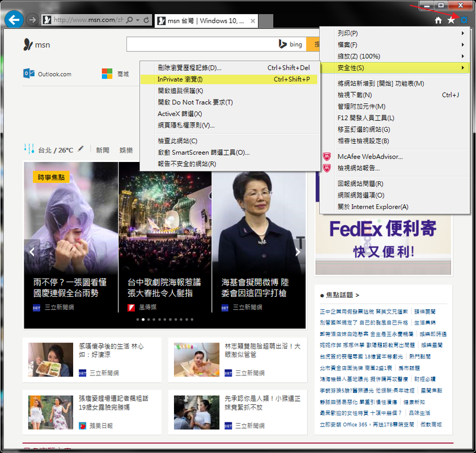This screenshot has height=453, width=476.
Task: Select 相容性檢視設定(B)
Action: (x=394, y=141)
